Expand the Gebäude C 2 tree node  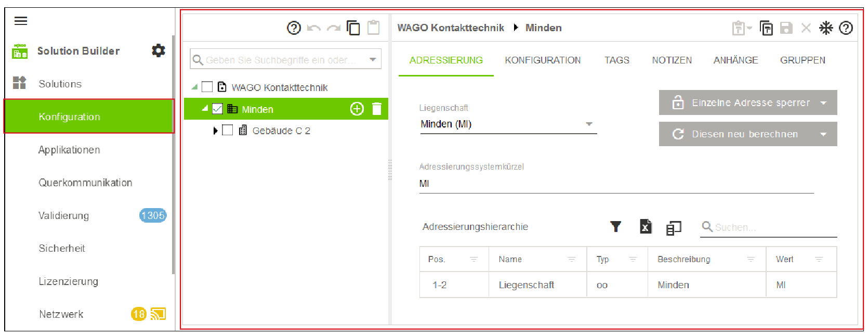[x=215, y=131]
